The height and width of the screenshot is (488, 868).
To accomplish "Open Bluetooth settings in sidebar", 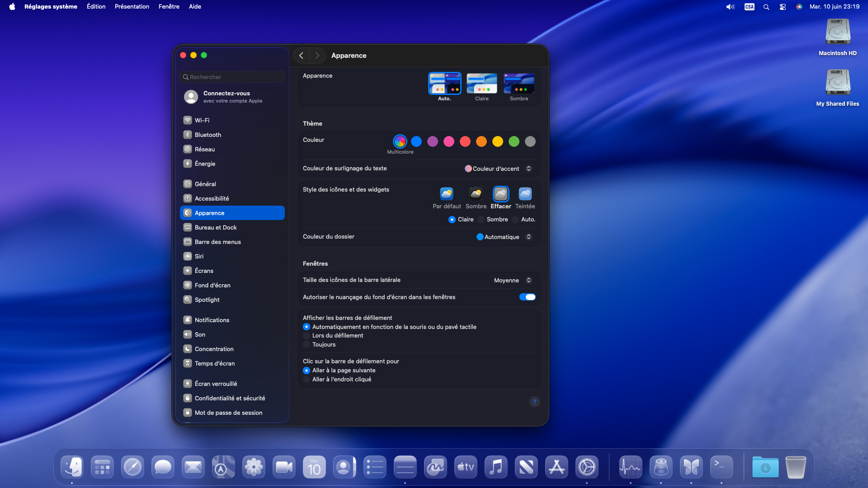I will coord(208,135).
